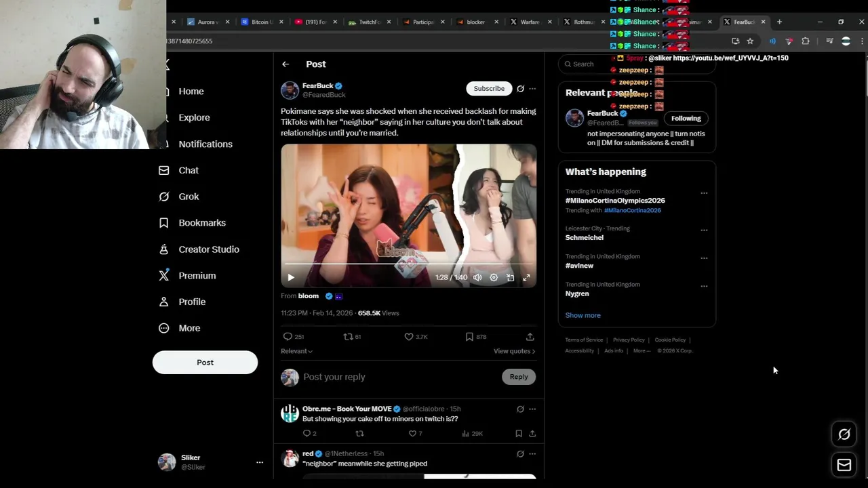The width and height of the screenshot is (868, 488).
Task: Open a new browser tab
Action: pos(779,22)
